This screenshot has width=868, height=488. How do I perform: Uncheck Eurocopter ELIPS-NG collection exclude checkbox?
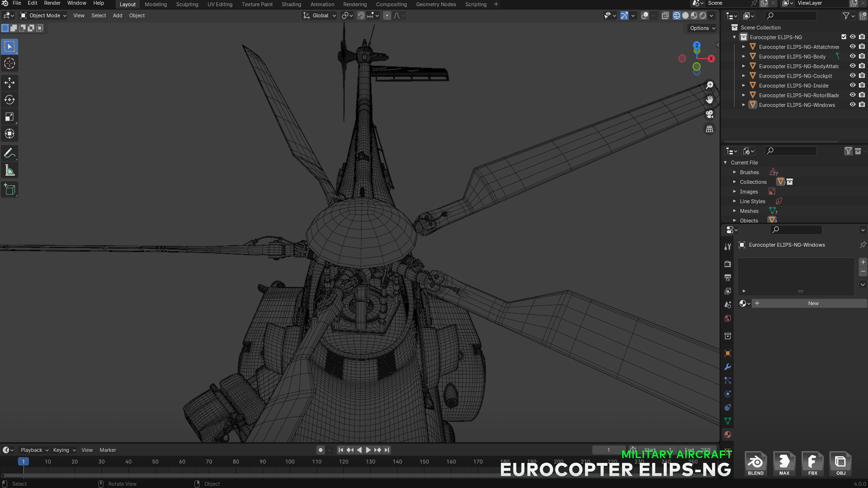point(844,37)
